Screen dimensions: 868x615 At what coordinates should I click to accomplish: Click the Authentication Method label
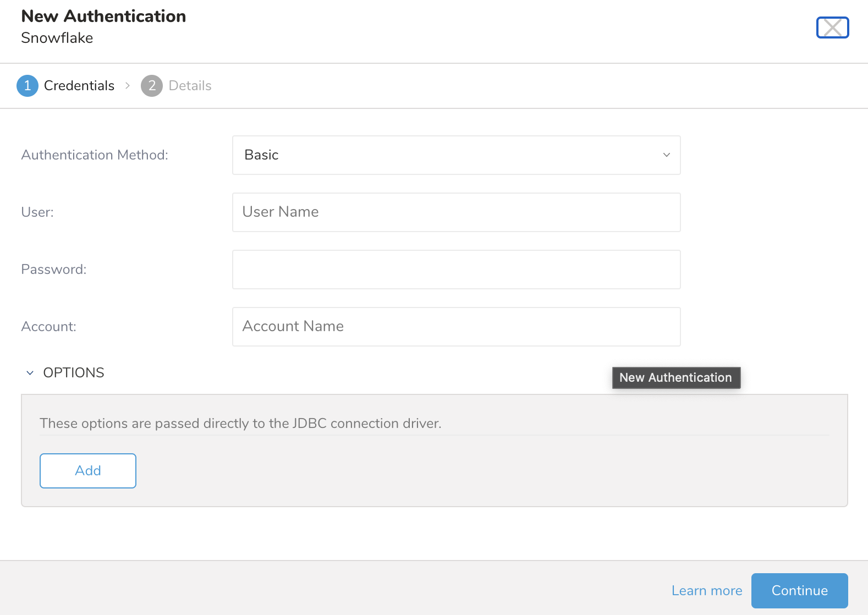point(95,155)
